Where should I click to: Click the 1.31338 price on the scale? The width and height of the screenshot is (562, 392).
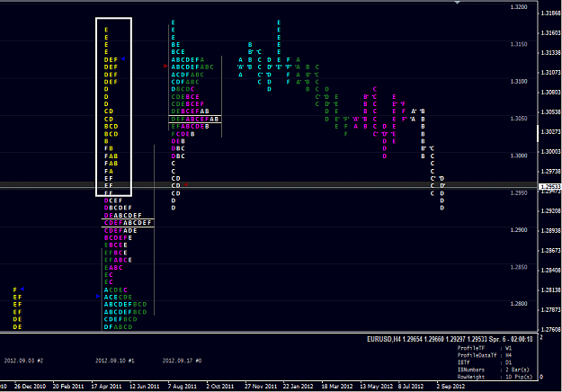coord(550,53)
